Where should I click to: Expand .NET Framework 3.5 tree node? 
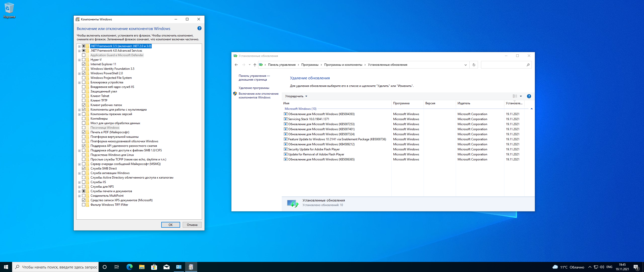pos(79,46)
